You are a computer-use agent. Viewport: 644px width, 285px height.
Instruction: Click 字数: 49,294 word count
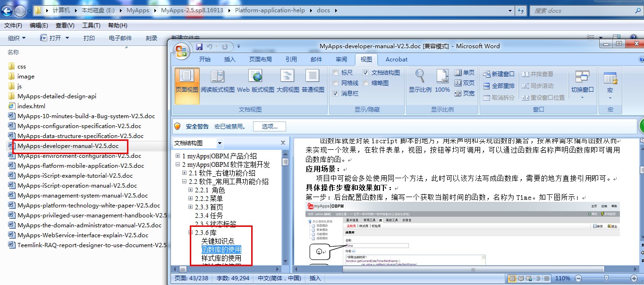(x=233, y=278)
